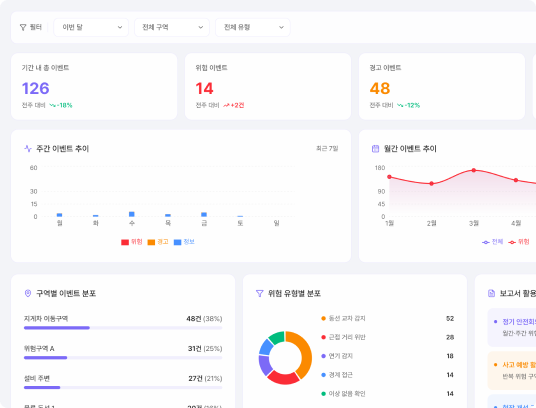Click the 4월 data point on monthly chart
The width and height of the screenshot is (536, 408).
pos(516,180)
